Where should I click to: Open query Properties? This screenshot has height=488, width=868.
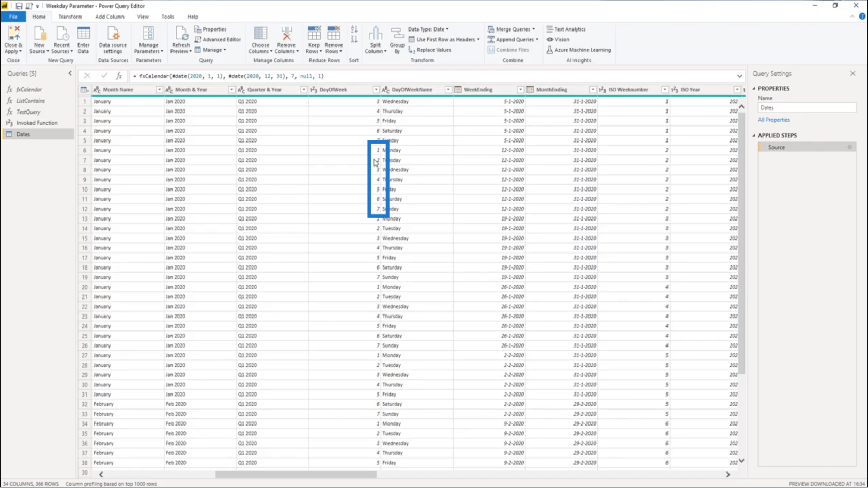click(x=210, y=29)
